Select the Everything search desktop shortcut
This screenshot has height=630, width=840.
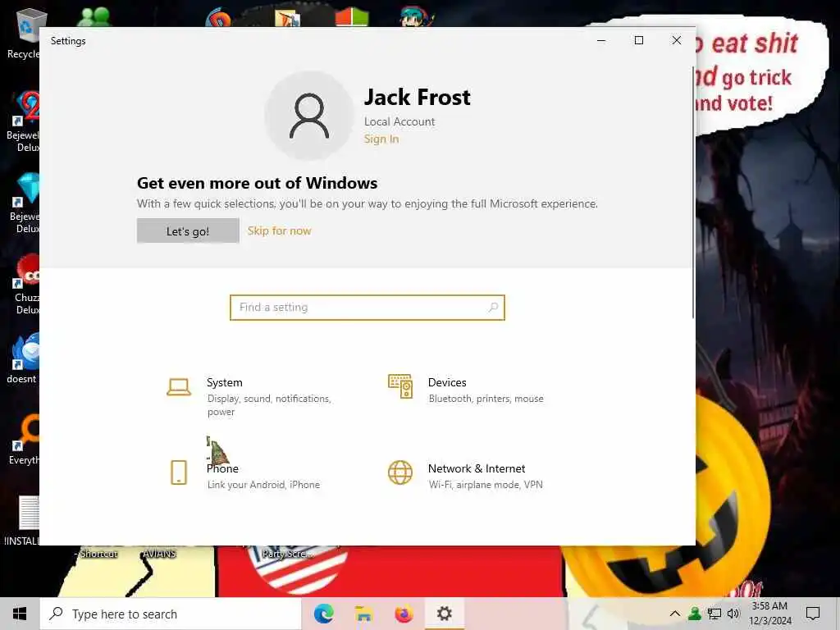[x=24, y=441]
